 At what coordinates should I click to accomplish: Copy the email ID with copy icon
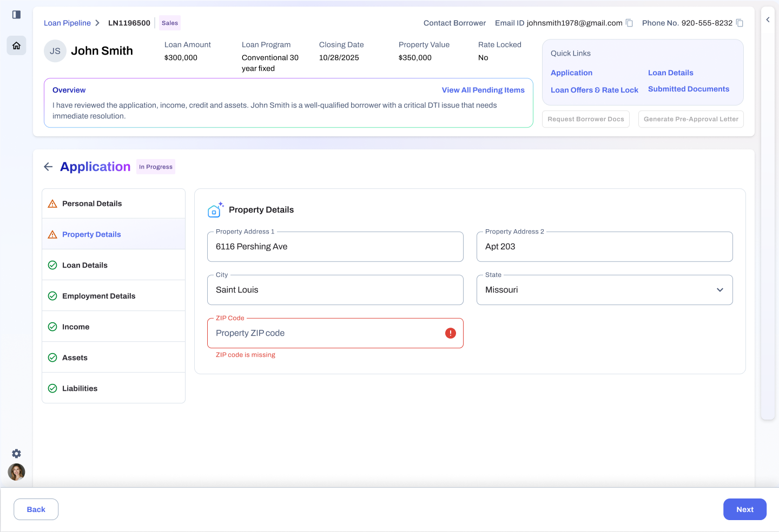629,23
